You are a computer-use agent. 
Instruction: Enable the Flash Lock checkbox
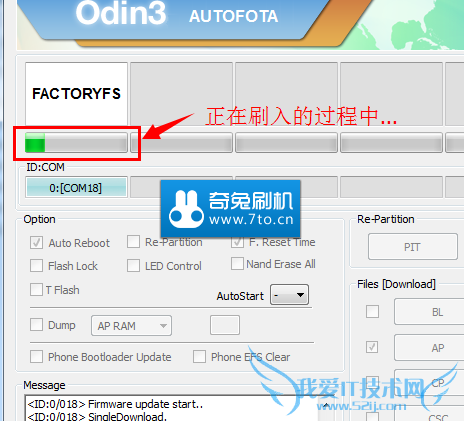tap(36, 266)
